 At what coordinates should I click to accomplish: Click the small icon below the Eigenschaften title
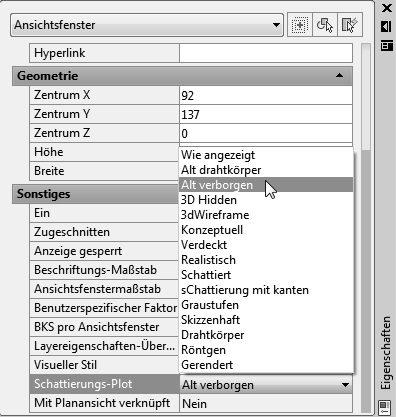click(x=384, y=407)
